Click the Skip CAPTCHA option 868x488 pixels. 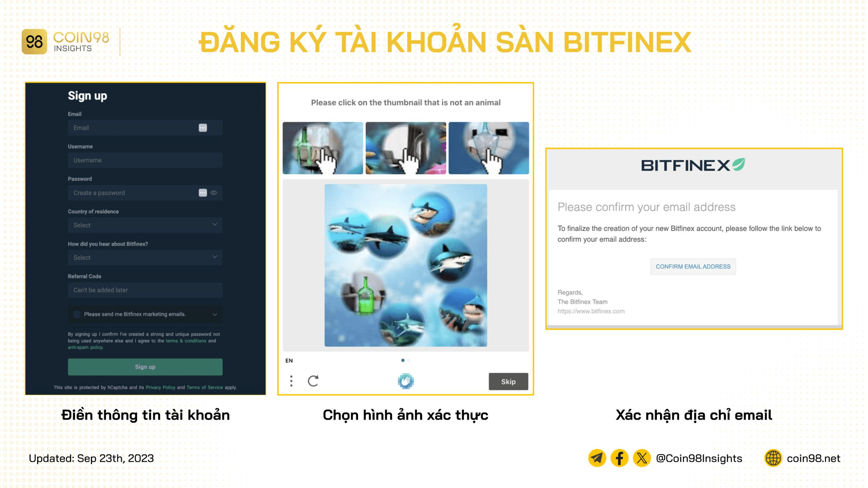508,382
